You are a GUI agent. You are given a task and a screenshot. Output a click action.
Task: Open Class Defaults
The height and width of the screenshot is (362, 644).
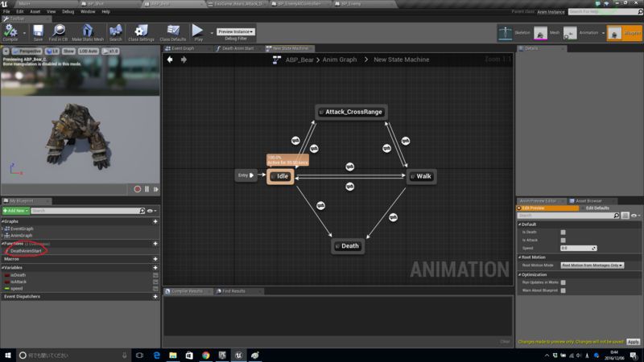pyautogui.click(x=172, y=32)
